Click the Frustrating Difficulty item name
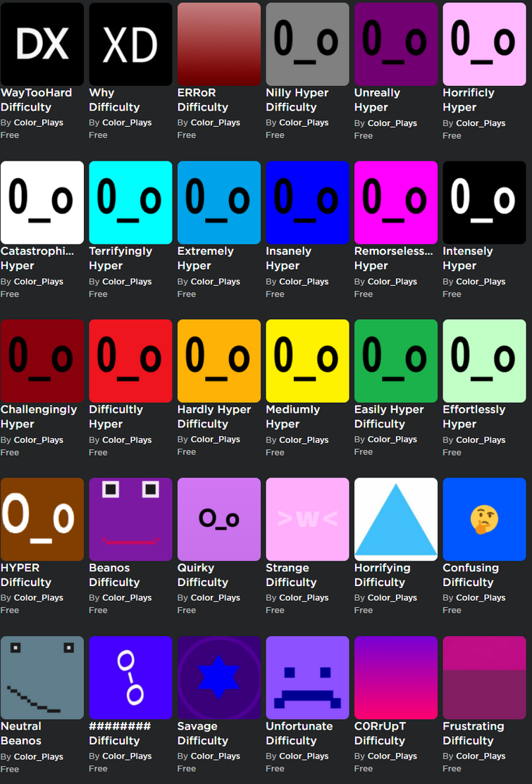The width and height of the screenshot is (532, 784). tap(474, 733)
